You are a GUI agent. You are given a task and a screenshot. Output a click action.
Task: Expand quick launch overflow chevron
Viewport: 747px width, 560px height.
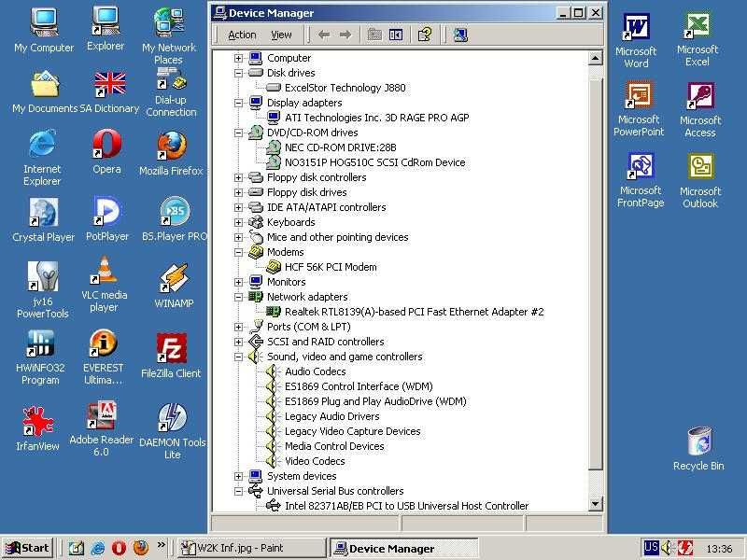[161, 545]
